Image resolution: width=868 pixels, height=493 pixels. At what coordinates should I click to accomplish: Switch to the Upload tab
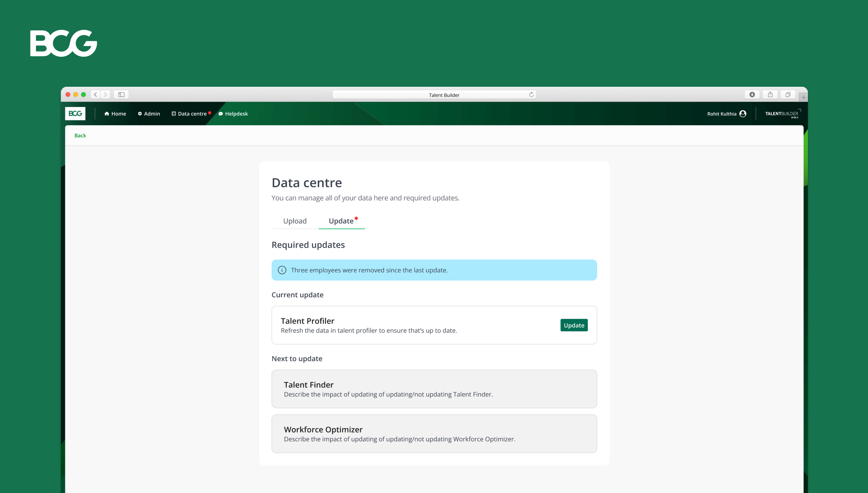[295, 221]
